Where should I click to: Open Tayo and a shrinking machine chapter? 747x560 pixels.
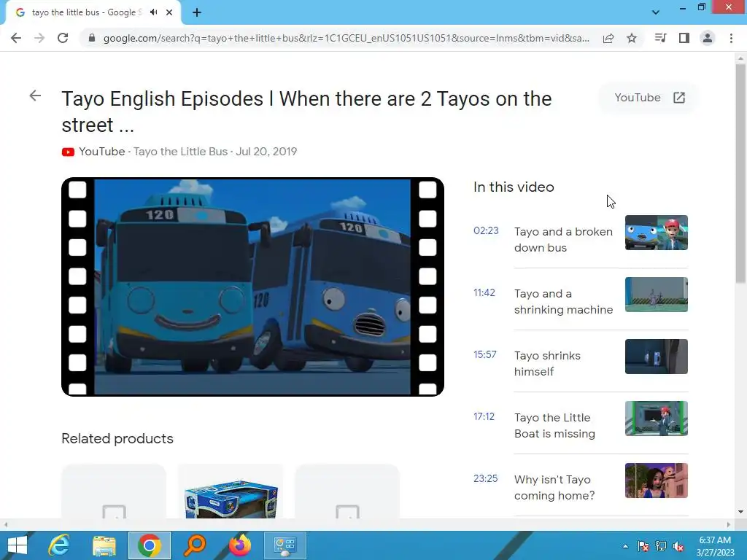[563, 301]
